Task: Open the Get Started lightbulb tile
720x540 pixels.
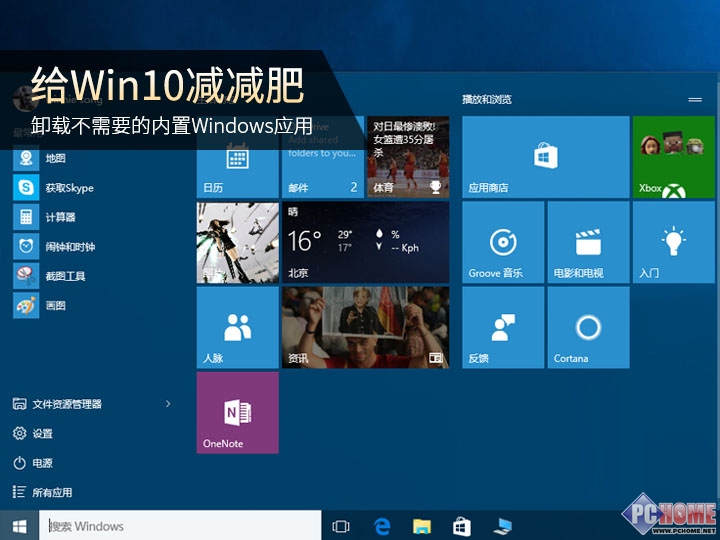Action: pyautogui.click(x=674, y=242)
